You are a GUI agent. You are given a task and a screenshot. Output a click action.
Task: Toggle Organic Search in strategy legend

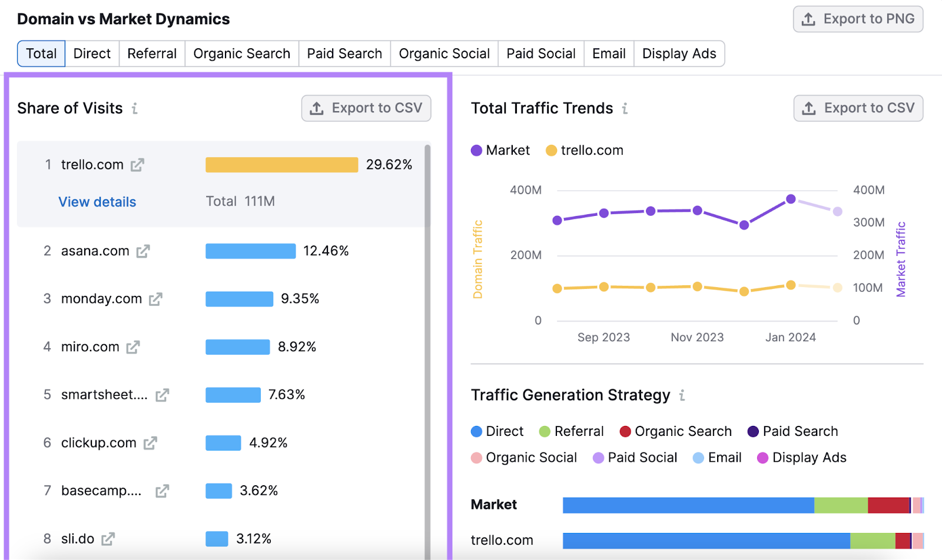click(x=676, y=432)
